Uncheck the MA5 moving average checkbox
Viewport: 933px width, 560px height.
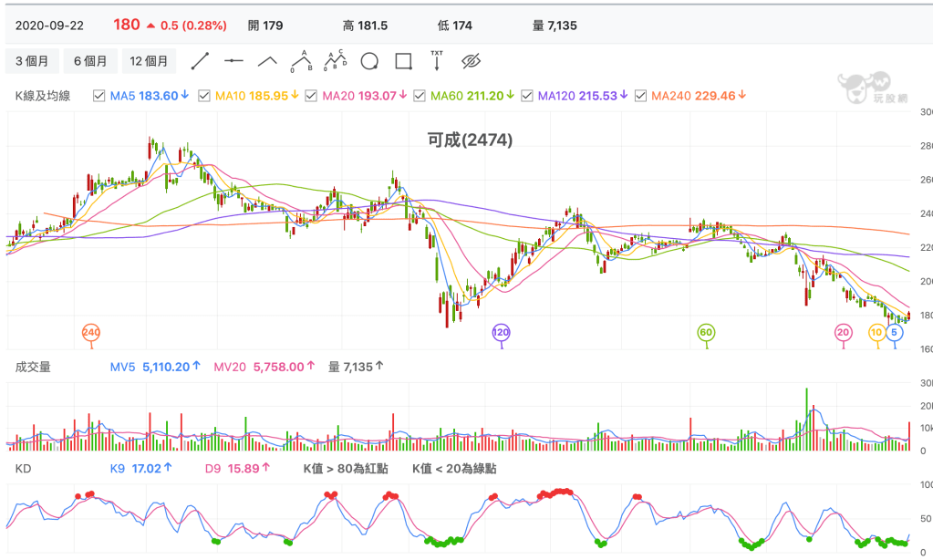[98, 96]
